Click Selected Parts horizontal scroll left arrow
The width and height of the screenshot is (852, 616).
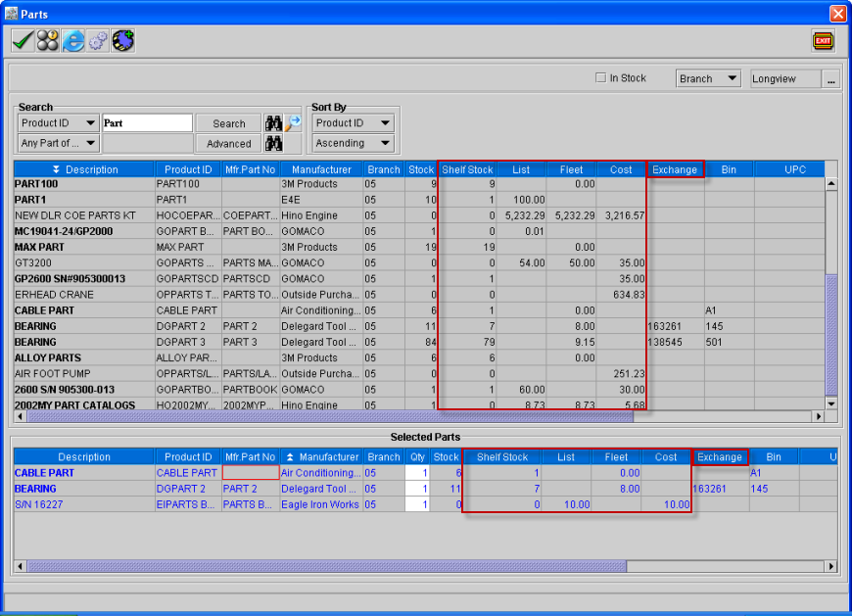click(x=21, y=567)
